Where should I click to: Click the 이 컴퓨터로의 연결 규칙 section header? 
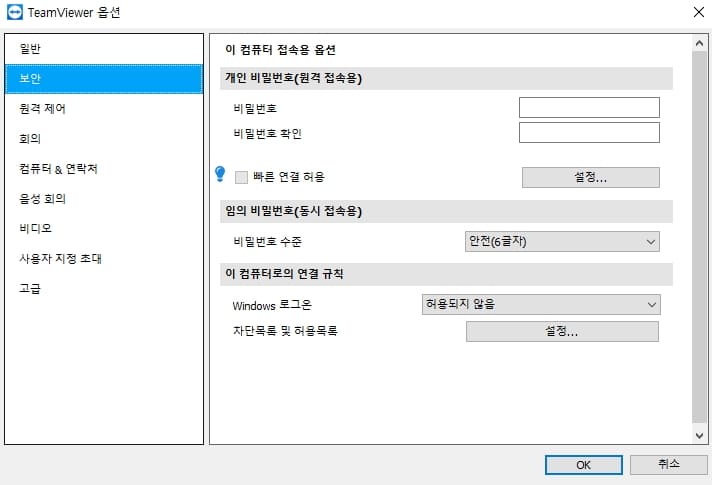click(x=446, y=274)
